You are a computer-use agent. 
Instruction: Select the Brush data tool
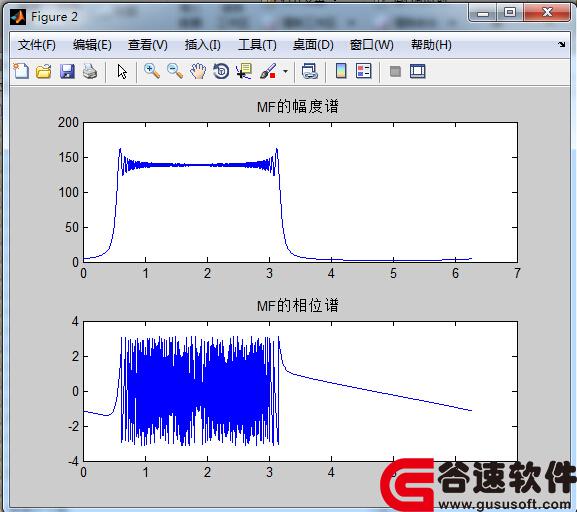(268, 71)
